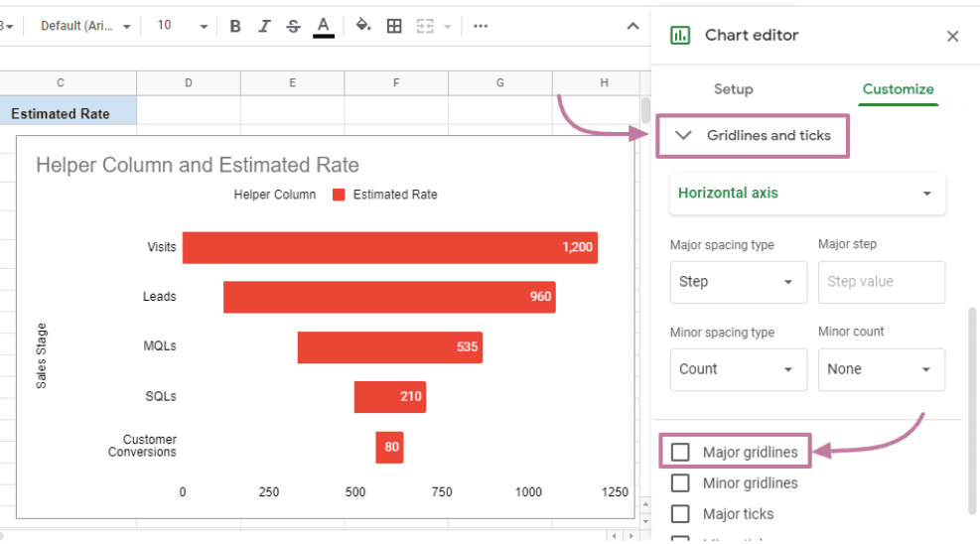Select column C header
The width and height of the screenshot is (980, 544).
coord(69,83)
